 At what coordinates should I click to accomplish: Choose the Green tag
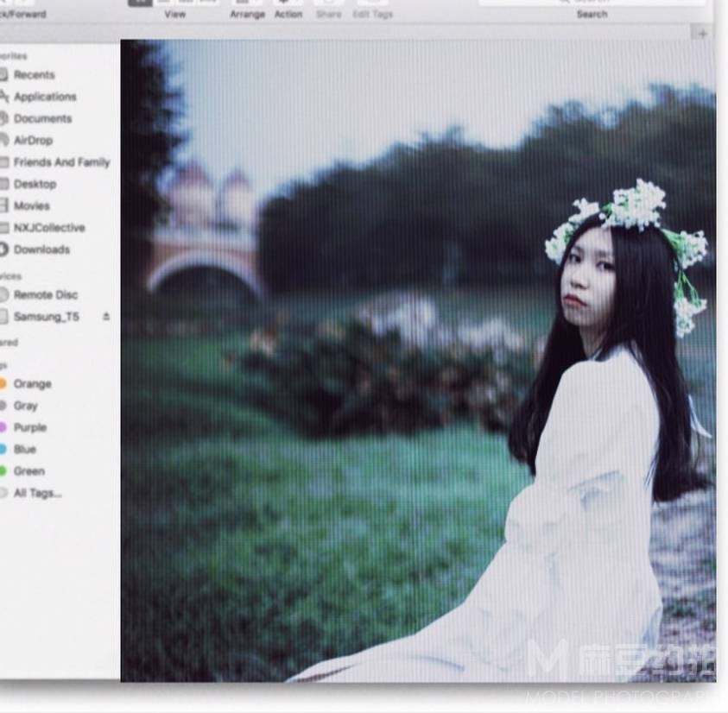pyautogui.click(x=28, y=471)
